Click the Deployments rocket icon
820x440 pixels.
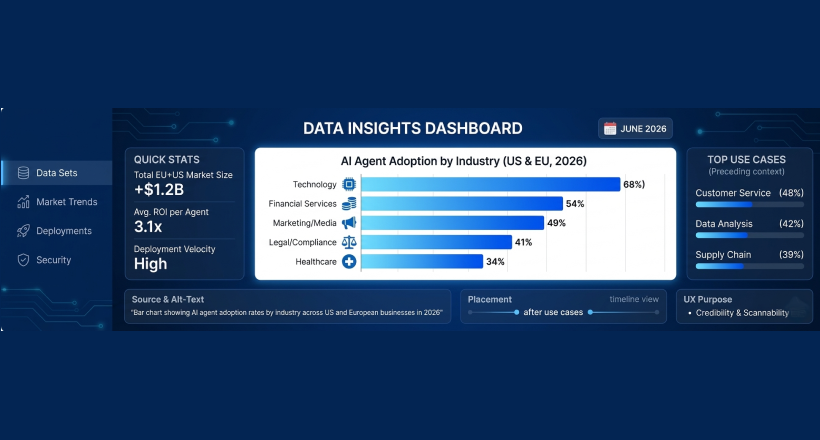point(23,231)
